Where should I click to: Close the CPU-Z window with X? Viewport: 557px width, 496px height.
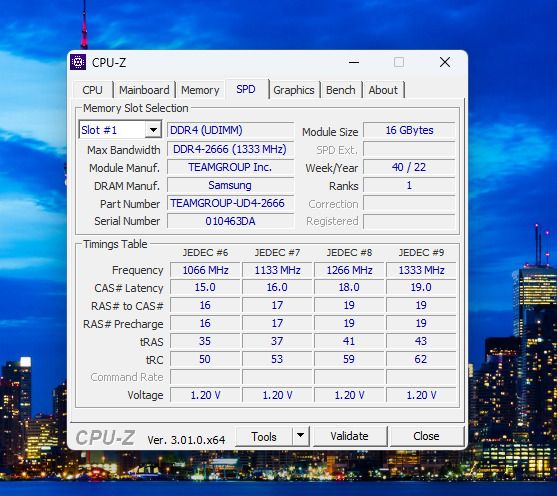(445, 63)
